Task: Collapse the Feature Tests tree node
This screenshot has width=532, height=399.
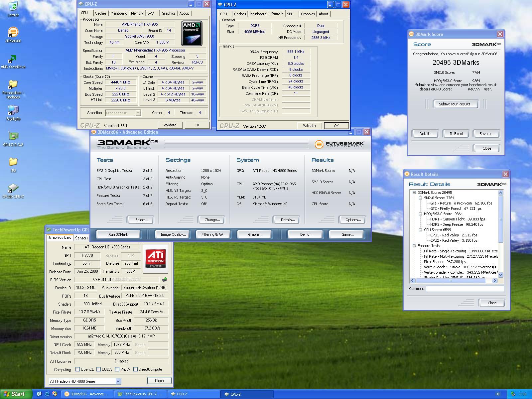Action: click(x=414, y=246)
